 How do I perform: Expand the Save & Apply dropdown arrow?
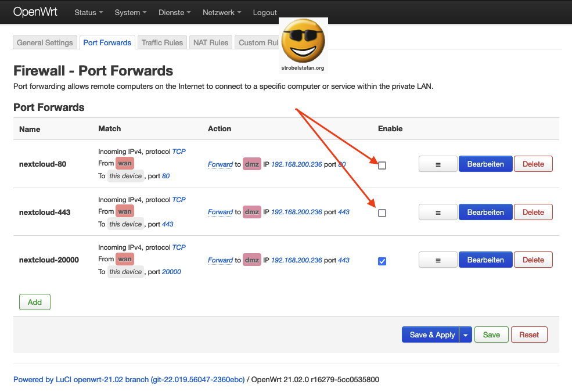point(465,335)
